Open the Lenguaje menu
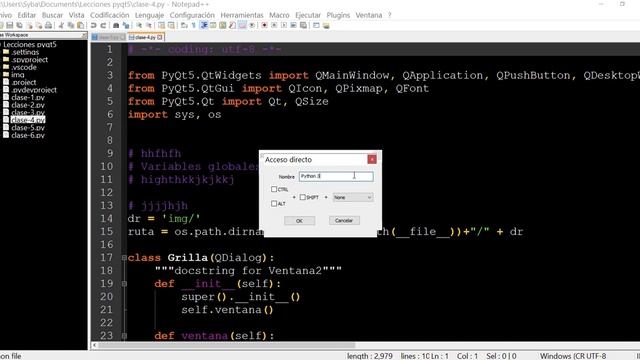640x360 pixels. [x=149, y=15]
